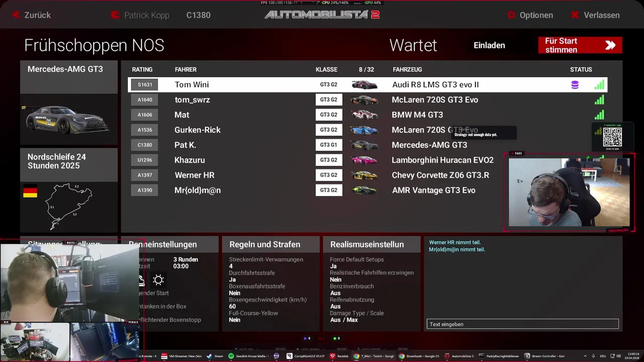Image resolution: width=644 pixels, height=362 pixels.
Task: Select the Nordschleife track map
Action: pos(69,207)
